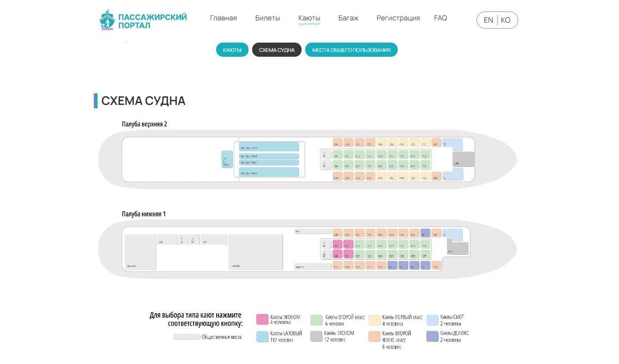Screen dimensions: 619x364
Task: Pick the cyan БАЗОВЫЙ 112 человек swatch
Action: pos(262,336)
